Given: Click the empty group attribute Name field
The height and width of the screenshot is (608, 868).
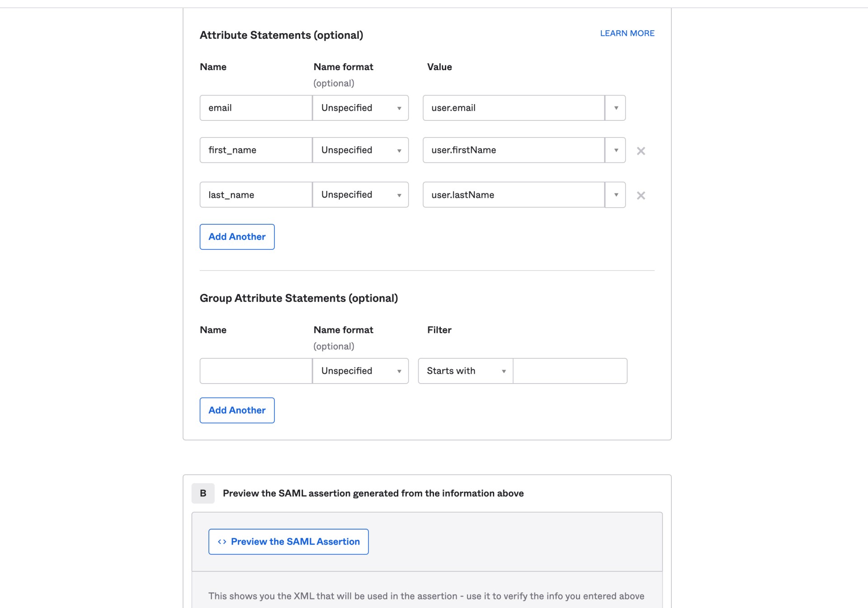Looking at the screenshot, I should pos(255,370).
